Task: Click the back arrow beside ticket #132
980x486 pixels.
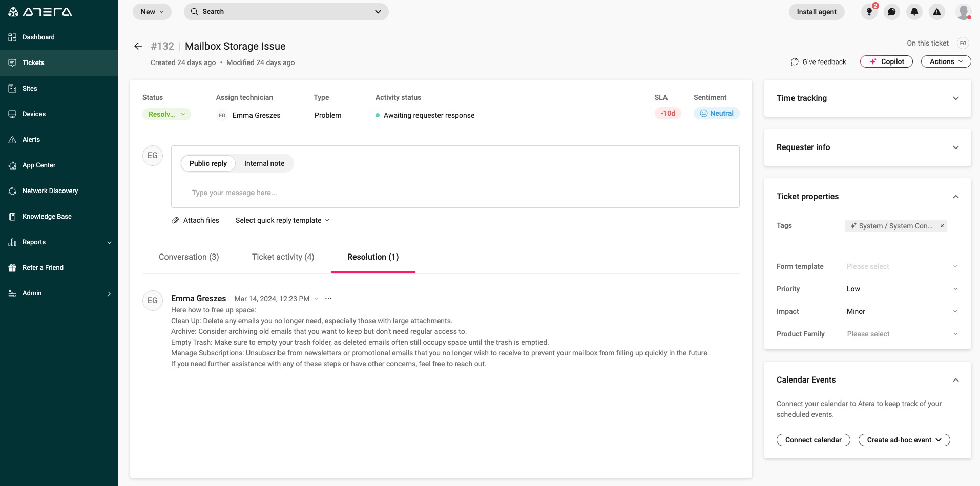Action: coord(138,46)
